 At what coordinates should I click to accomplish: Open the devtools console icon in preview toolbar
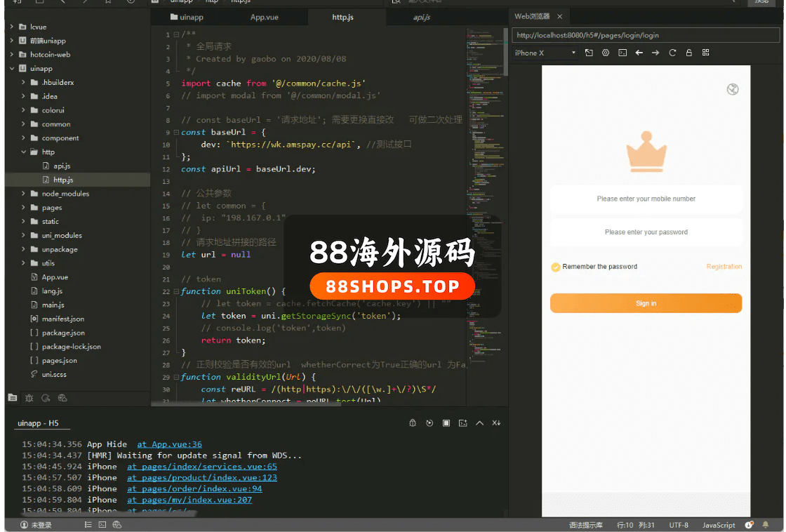pos(622,53)
